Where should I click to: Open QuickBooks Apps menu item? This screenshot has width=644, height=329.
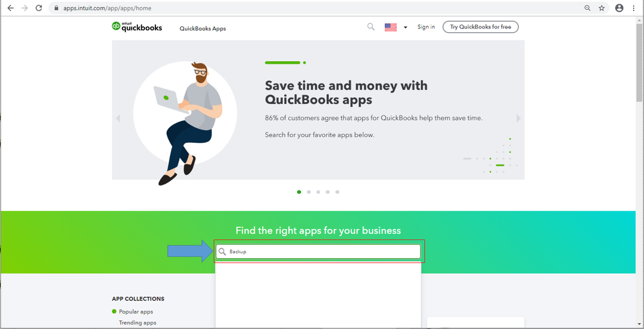coord(202,29)
